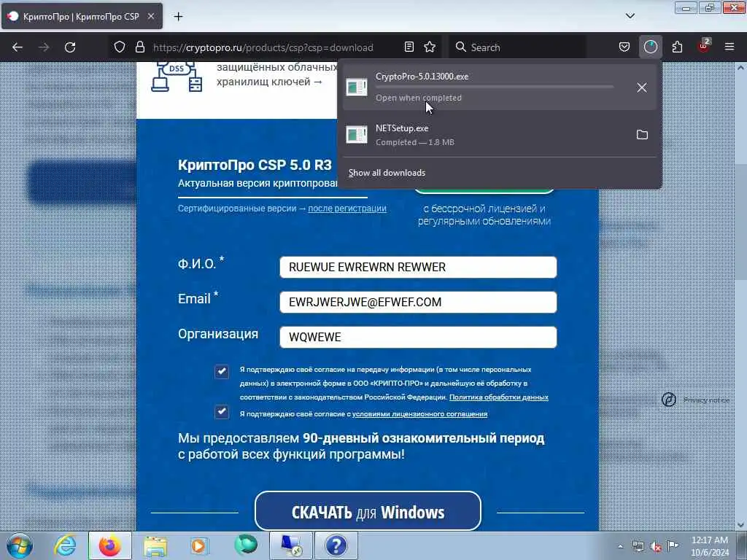Open the 'после регистрации' link
The height and width of the screenshot is (560, 747).
(347, 208)
